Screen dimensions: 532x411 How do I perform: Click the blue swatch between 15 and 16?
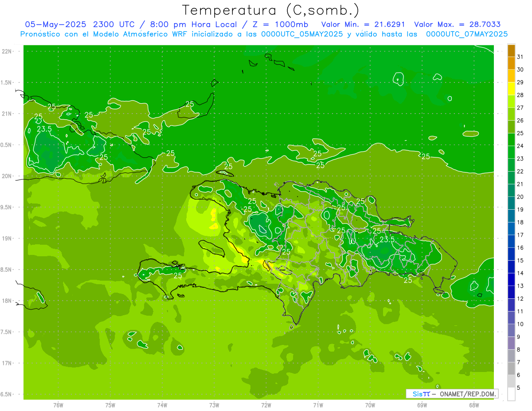pyautogui.click(x=511, y=254)
